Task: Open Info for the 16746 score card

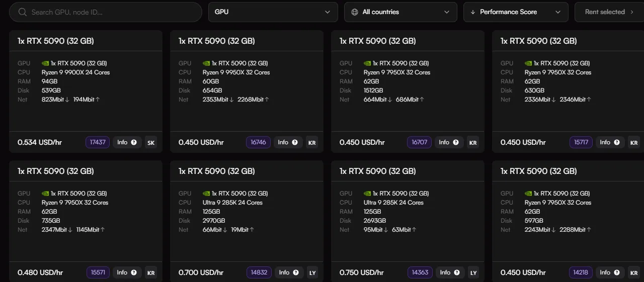Action: click(288, 142)
